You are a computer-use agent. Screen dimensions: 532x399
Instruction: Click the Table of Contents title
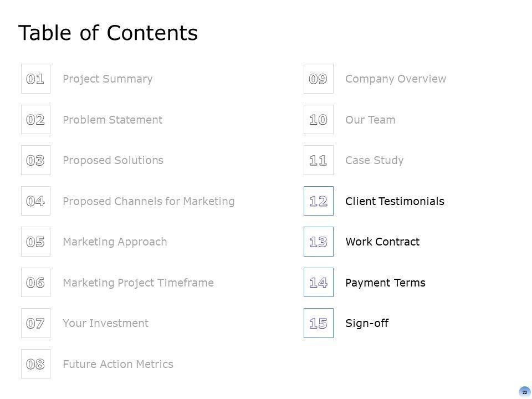point(108,33)
